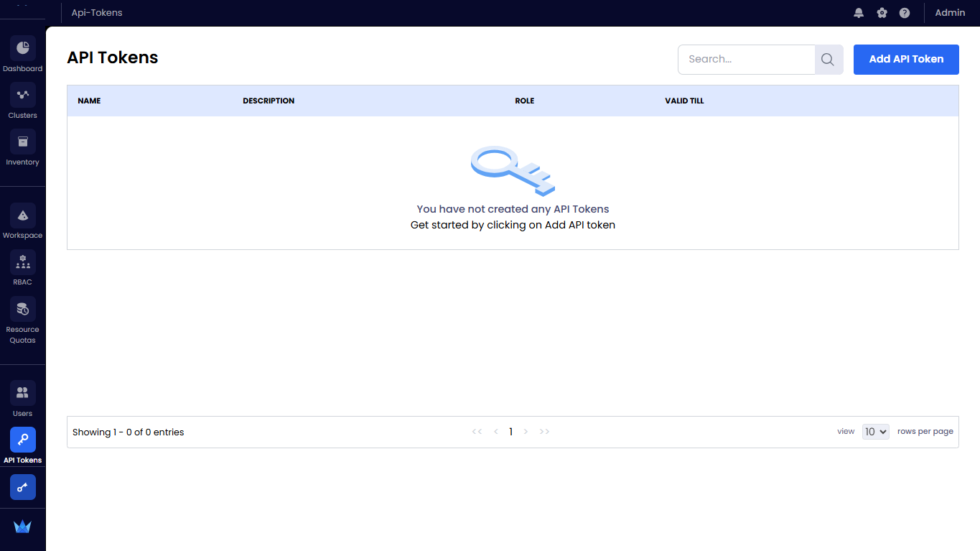Image resolution: width=980 pixels, height=551 pixels.
Task: Sort by the NAME column header
Action: (89, 101)
